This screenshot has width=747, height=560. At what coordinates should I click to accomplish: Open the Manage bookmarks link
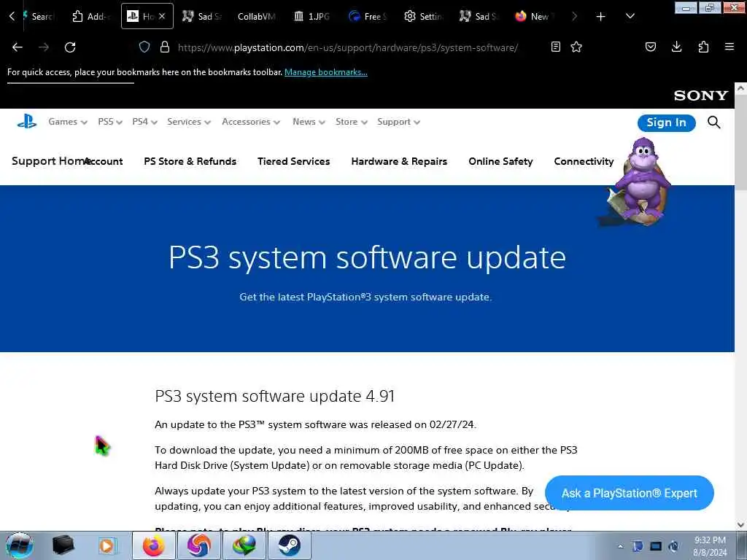click(x=326, y=72)
